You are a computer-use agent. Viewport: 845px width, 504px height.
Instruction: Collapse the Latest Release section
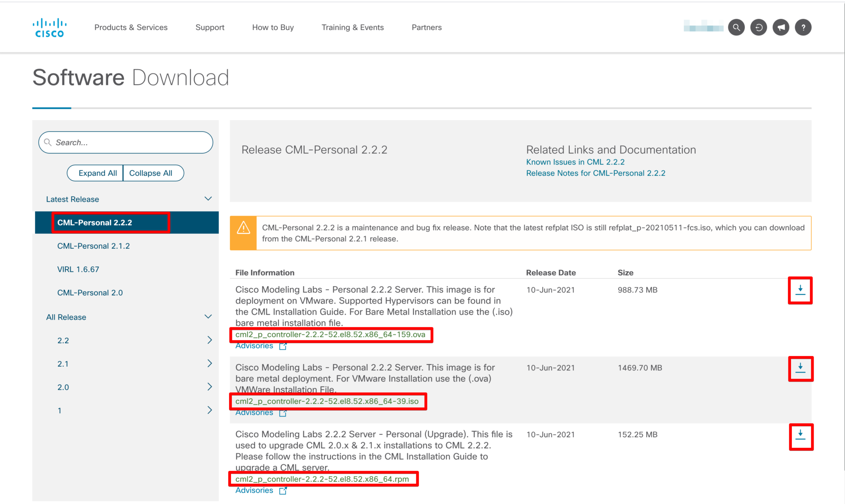click(208, 199)
